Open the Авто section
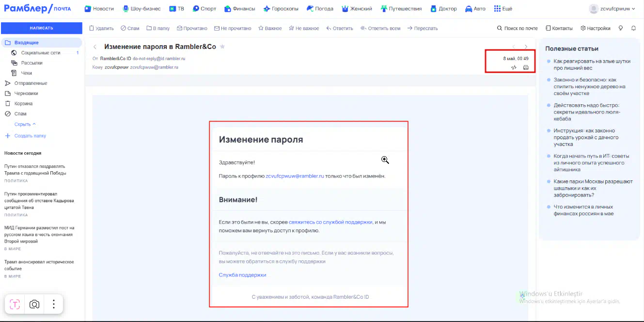Image resolution: width=644 pixels, height=322 pixels. coord(475,9)
